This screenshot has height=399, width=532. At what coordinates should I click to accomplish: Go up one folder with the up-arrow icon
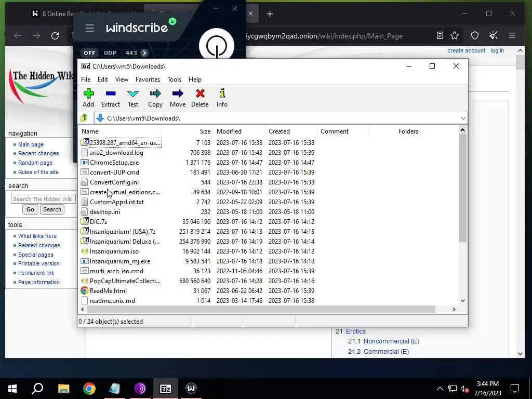[84, 118]
